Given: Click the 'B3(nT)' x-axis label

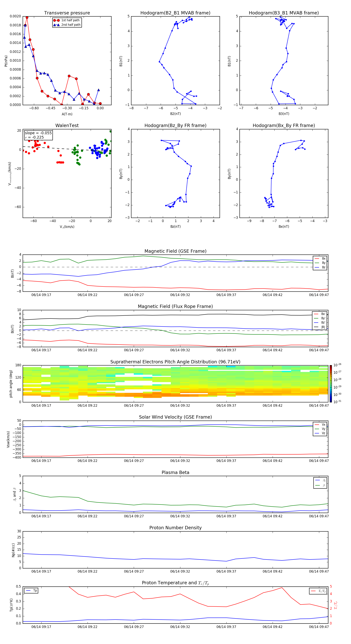Looking at the screenshot, I should click(284, 114).
